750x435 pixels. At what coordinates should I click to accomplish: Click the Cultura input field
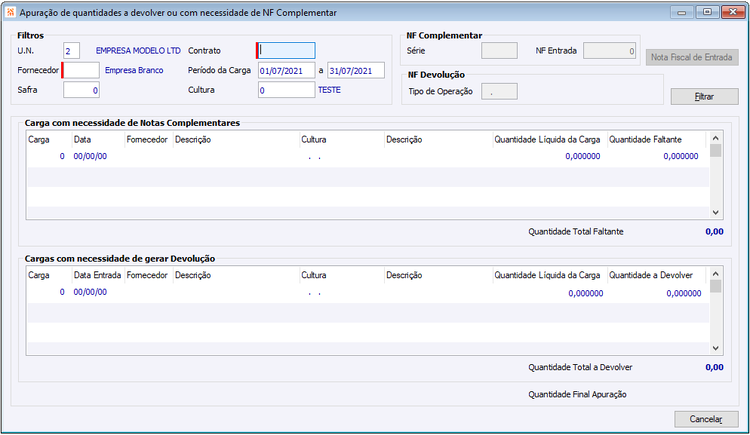point(287,90)
